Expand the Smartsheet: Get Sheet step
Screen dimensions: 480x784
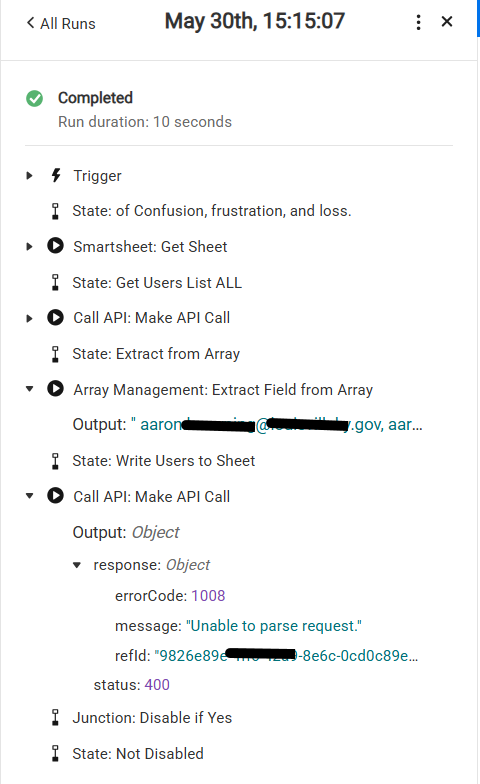pos(29,246)
